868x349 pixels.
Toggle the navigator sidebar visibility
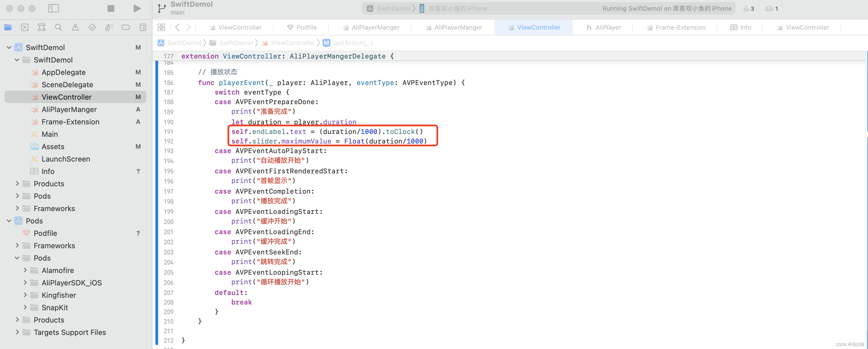coord(53,8)
